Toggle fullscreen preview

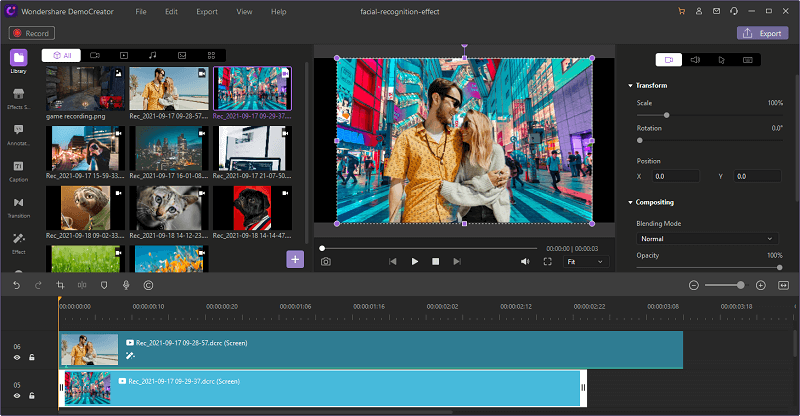(x=547, y=261)
